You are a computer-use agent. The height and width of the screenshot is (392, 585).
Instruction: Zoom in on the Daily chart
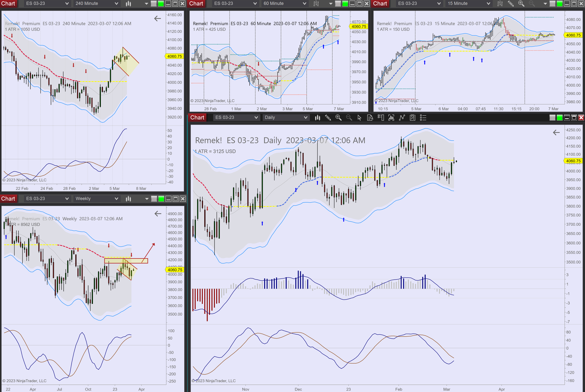[x=338, y=117]
